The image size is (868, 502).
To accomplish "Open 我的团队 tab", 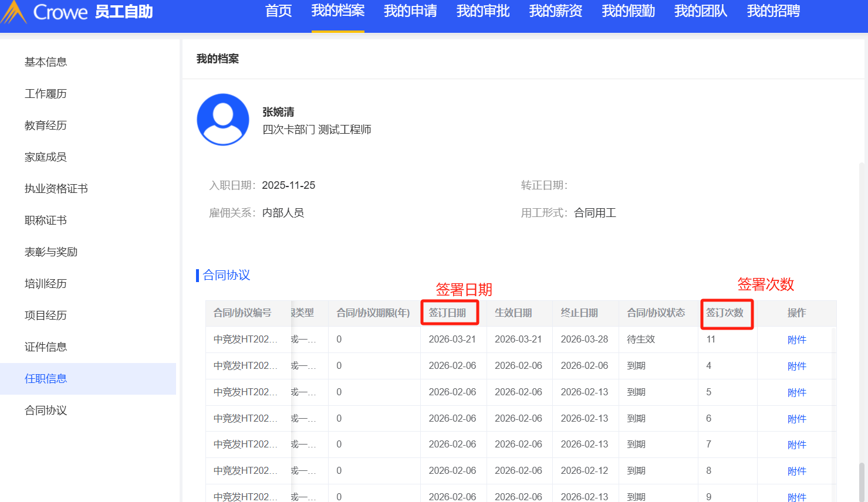I will 701,11.
